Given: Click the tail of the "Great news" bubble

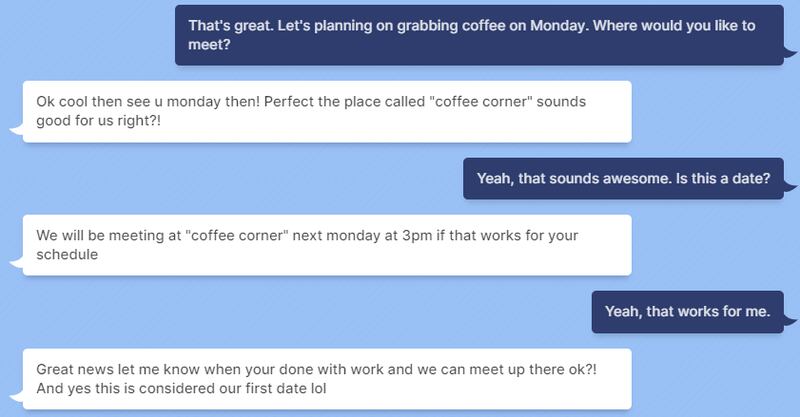Looking at the screenshot, I should click(x=14, y=397).
